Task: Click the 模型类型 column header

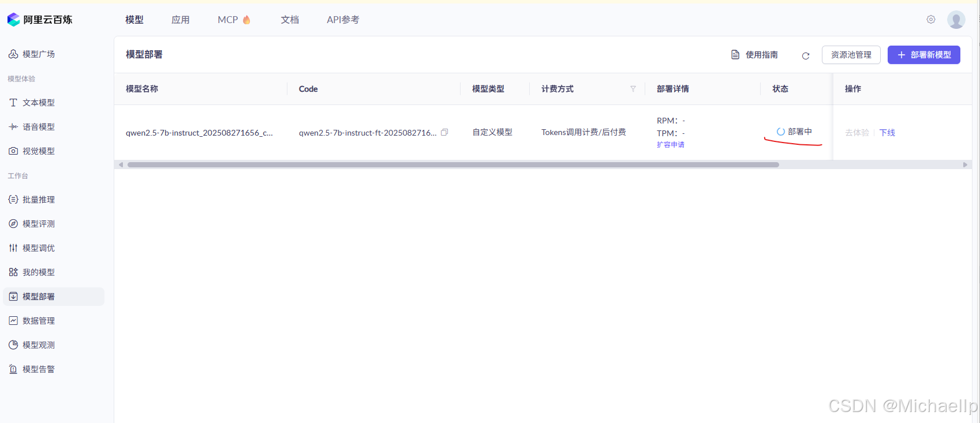Action: coord(488,89)
